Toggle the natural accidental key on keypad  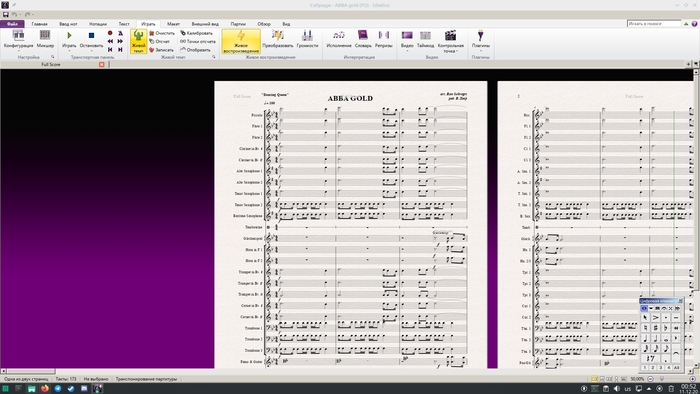point(645,328)
